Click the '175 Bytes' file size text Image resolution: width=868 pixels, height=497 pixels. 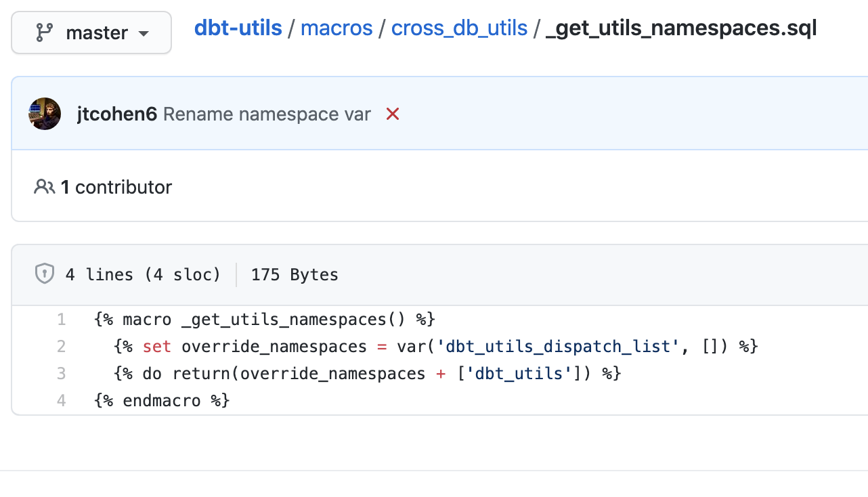[295, 274]
